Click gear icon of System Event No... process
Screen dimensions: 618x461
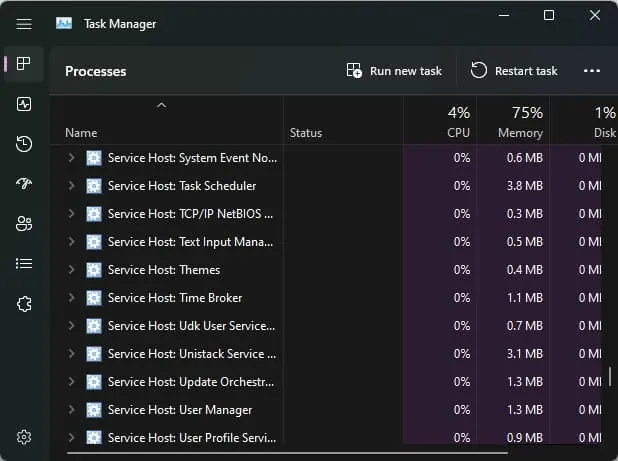coord(94,158)
